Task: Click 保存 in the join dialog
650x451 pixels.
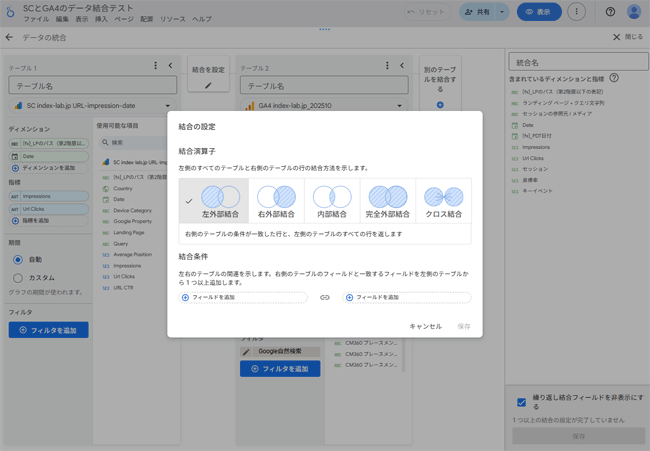Action: click(464, 326)
